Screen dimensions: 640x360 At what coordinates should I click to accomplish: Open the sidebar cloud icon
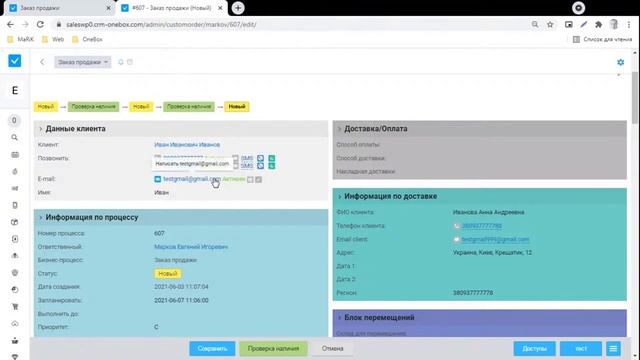pyautogui.click(x=15, y=324)
